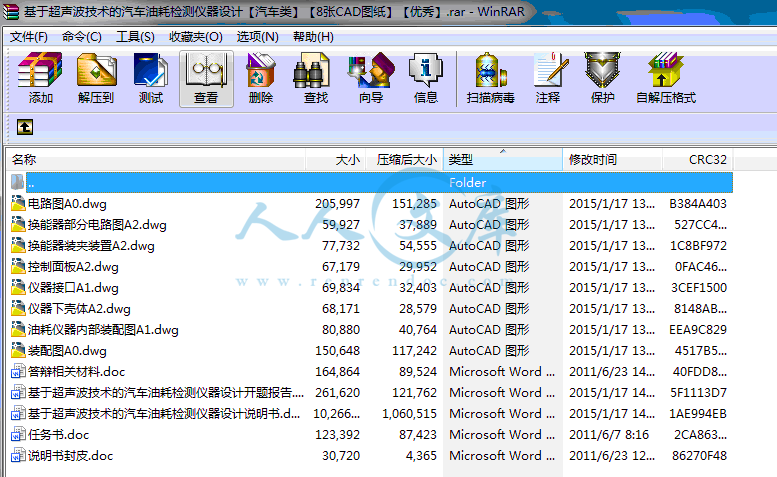
Task: Click size value 67,179
Action: (341, 266)
